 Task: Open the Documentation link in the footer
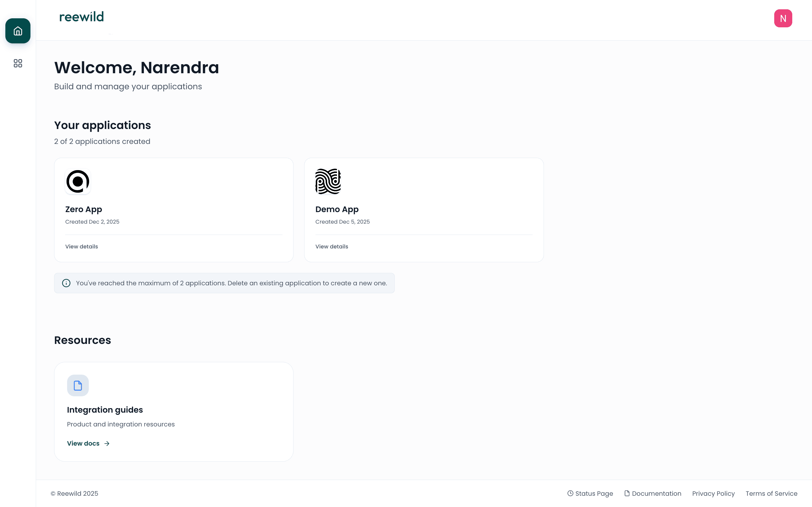[x=656, y=493]
